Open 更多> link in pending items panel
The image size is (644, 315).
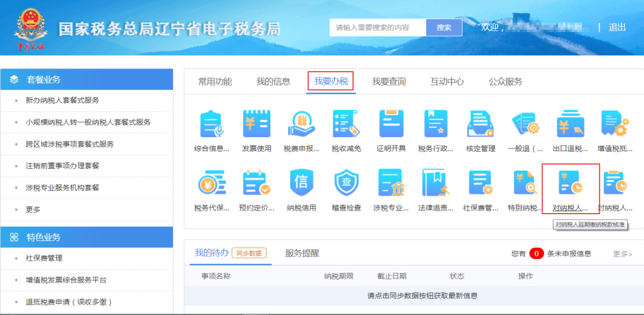(623, 254)
